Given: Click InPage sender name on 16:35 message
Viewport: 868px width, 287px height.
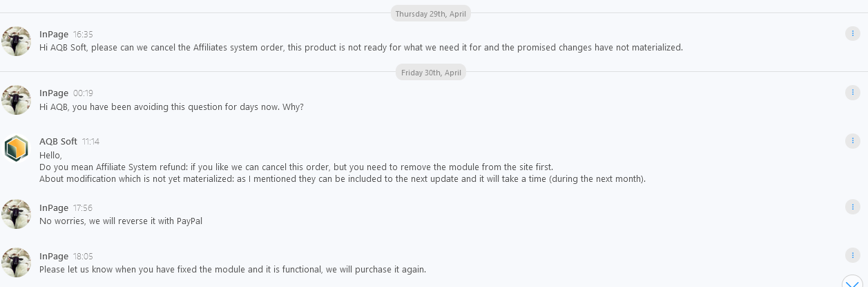Looking at the screenshot, I should tap(54, 34).
